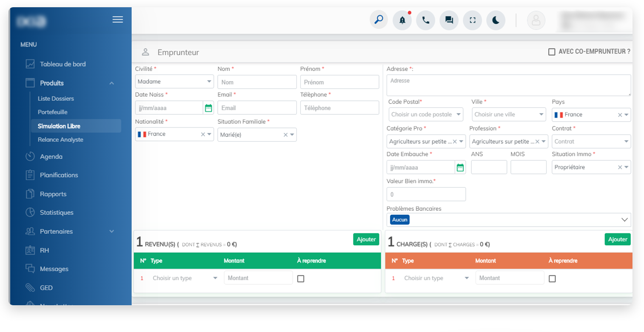644x332 pixels.
Task: Open Portefeuille submenu item
Action: click(53, 112)
